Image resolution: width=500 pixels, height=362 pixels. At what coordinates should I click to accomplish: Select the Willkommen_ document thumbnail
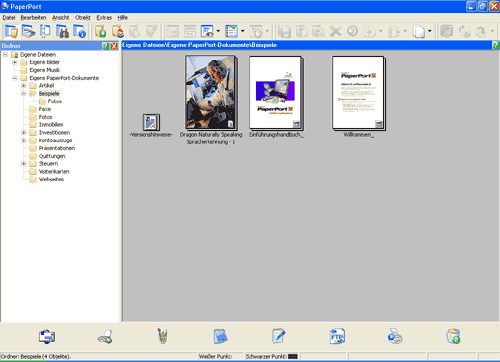pyautogui.click(x=358, y=93)
